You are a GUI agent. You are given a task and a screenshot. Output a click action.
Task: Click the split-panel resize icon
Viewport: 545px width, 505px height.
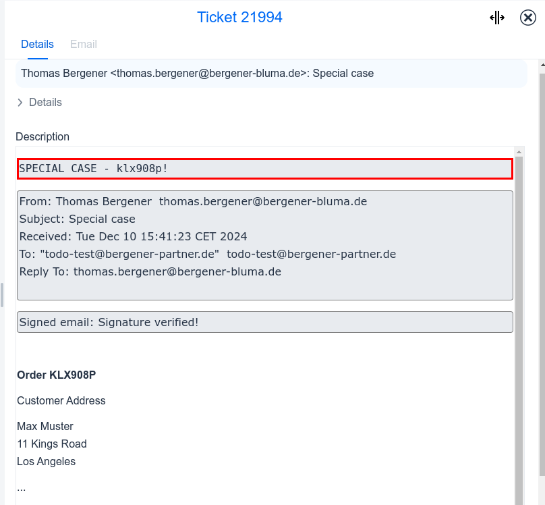pyautogui.click(x=497, y=18)
